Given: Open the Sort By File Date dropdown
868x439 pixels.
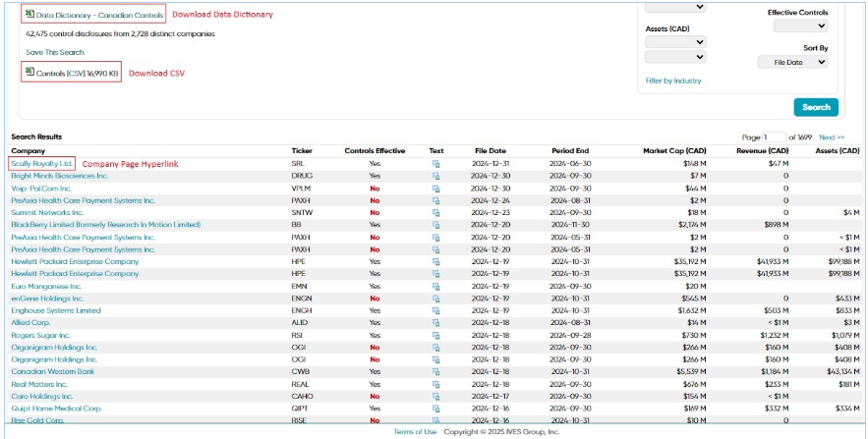Looking at the screenshot, I should click(x=792, y=63).
